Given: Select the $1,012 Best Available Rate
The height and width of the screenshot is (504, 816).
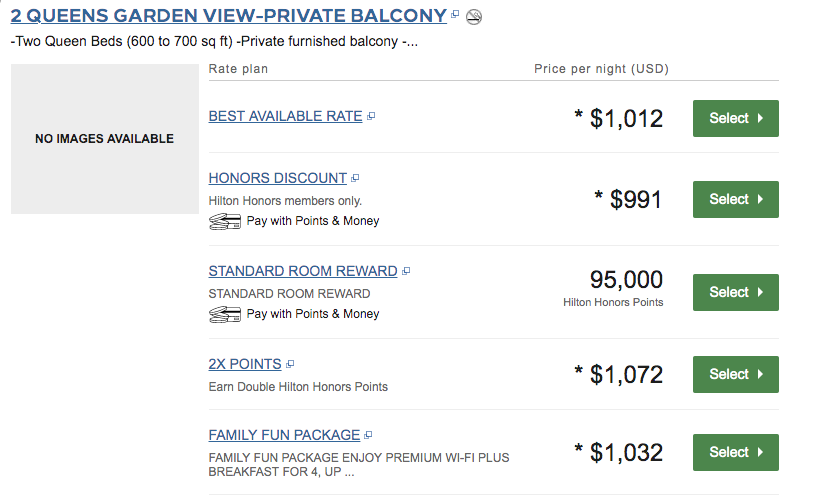Looking at the screenshot, I should pos(735,118).
